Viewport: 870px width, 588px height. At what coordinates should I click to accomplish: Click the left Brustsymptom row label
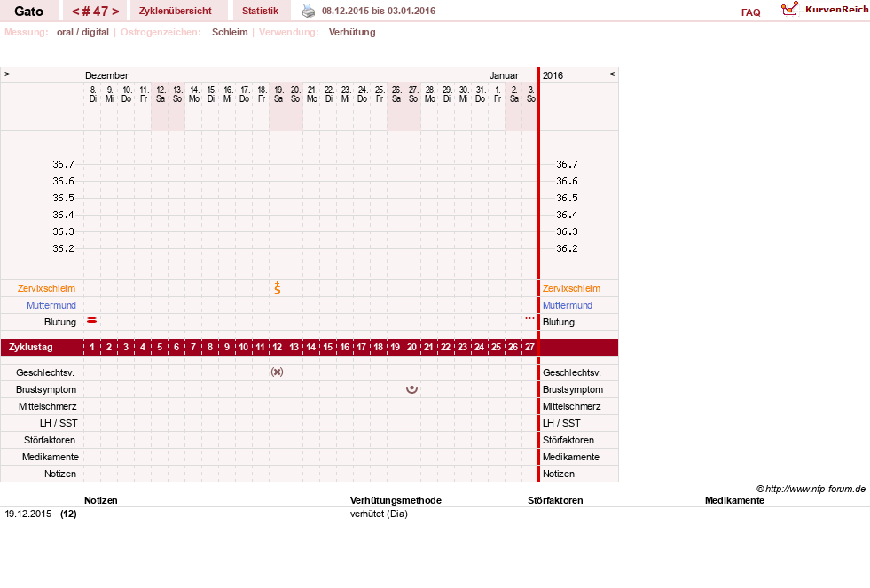point(46,389)
